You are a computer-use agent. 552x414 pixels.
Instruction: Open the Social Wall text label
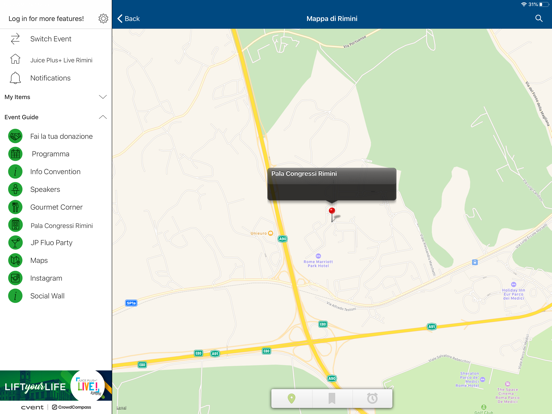pos(48,296)
